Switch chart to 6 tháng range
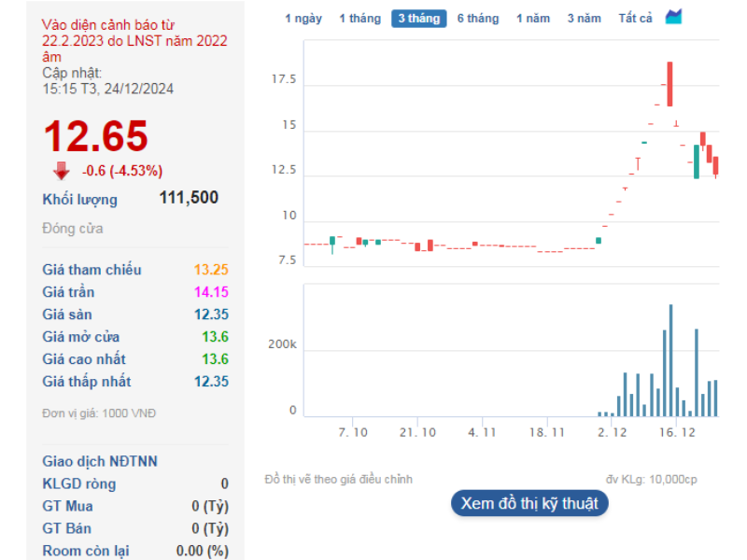Viewport: 747px width, 560px height. 478,19
